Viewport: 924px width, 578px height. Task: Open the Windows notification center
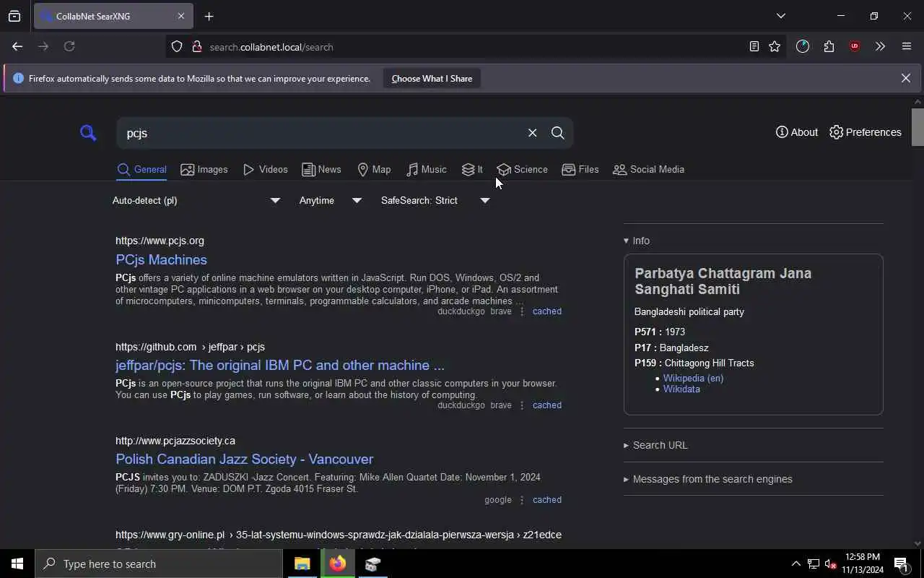(901, 564)
